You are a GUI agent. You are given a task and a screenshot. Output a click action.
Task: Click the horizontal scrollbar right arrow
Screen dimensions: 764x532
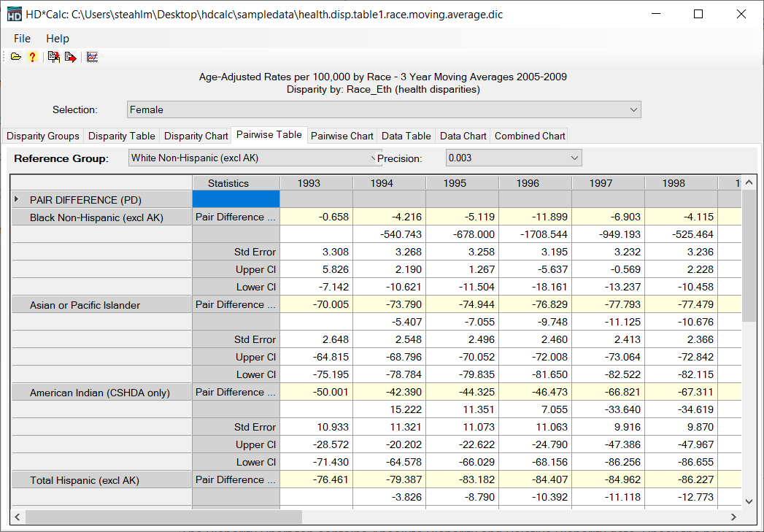coord(733,517)
